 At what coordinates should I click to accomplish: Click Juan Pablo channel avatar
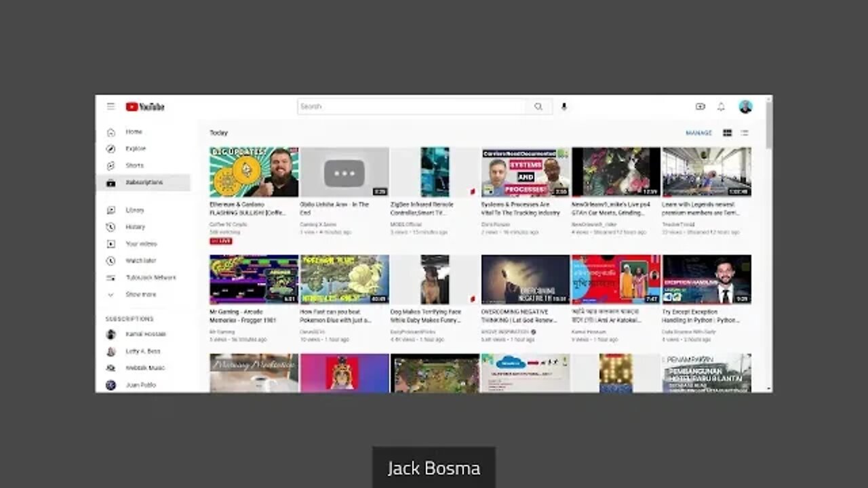111,385
